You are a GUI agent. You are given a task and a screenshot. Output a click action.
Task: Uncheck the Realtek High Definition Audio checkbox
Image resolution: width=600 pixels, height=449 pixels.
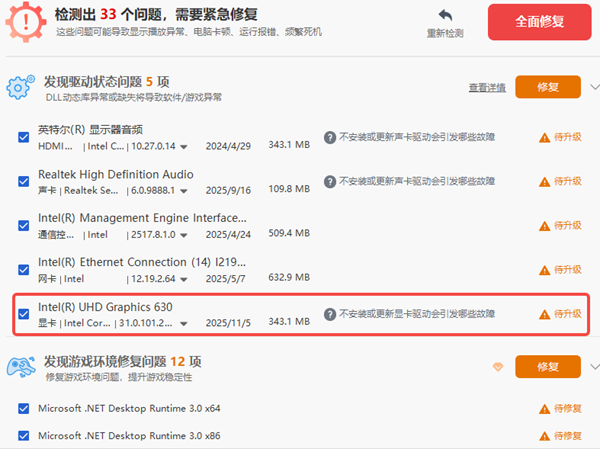24,181
